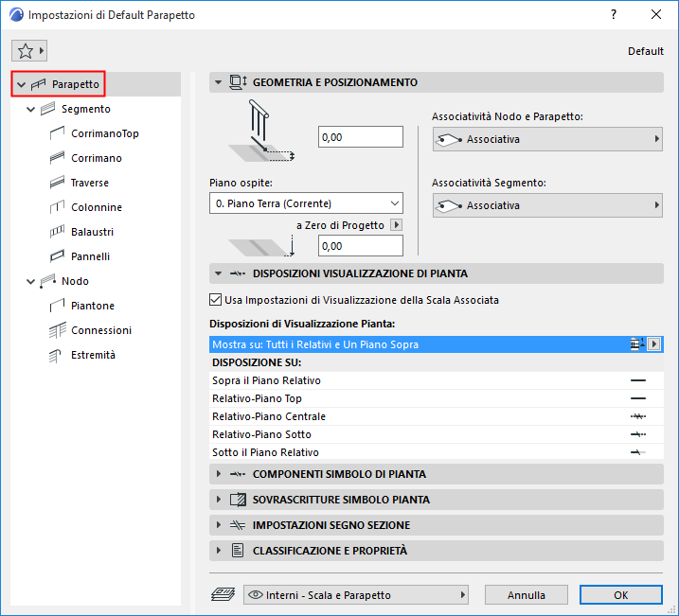Toggle Usa Impostazioni di Visualizzazione checkbox
The width and height of the screenshot is (679, 616).
(214, 300)
